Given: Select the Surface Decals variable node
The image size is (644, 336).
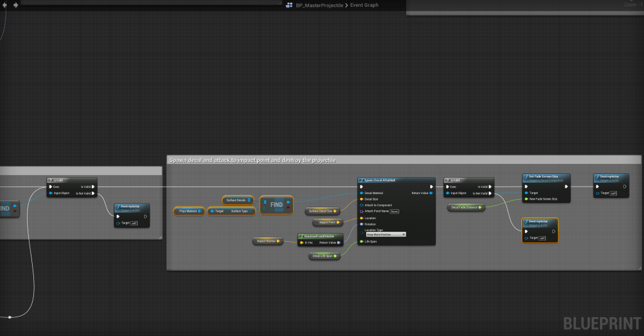Looking at the screenshot, I should [x=237, y=200].
